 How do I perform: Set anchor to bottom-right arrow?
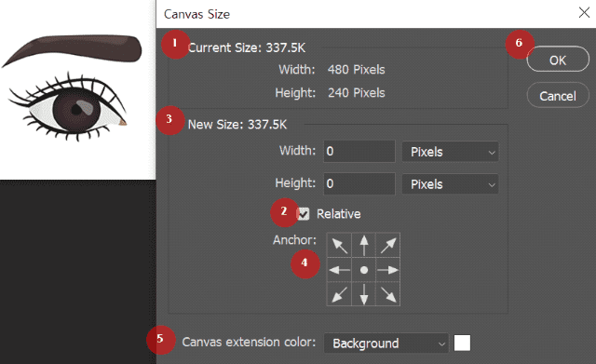tap(388, 294)
